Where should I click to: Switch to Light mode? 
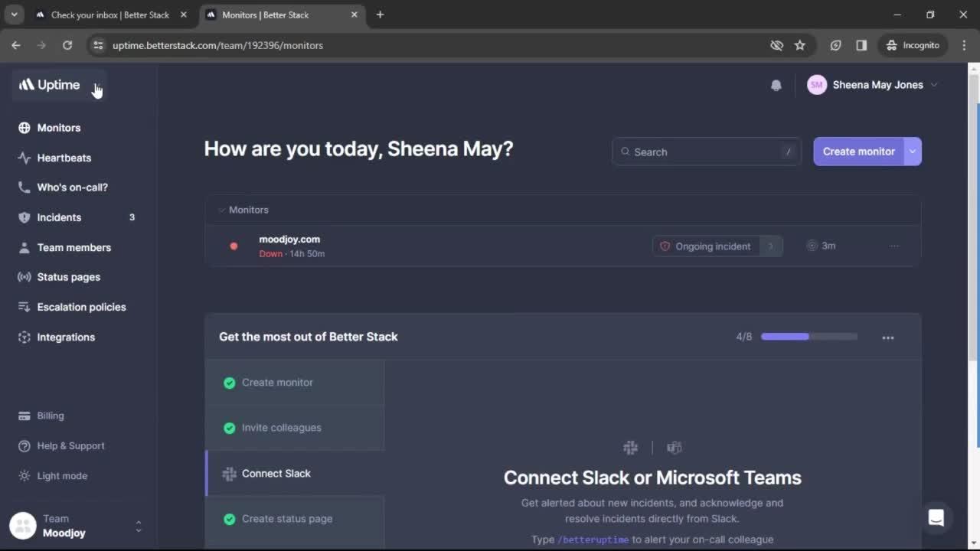[x=52, y=475]
